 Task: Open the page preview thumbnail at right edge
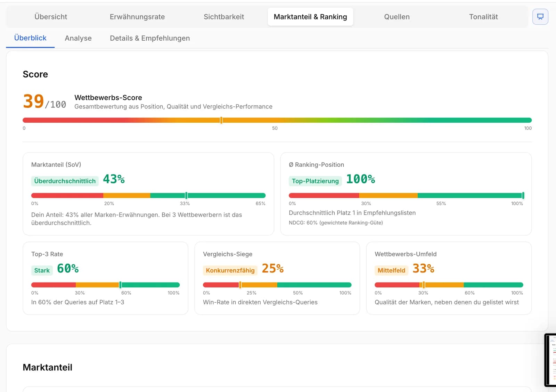click(550, 360)
